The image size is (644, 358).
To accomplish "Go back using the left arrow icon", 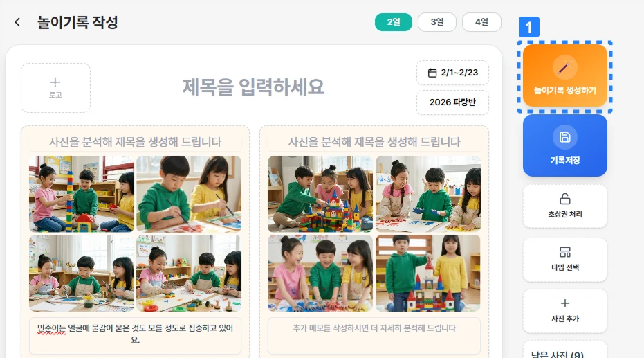I will pos(17,22).
